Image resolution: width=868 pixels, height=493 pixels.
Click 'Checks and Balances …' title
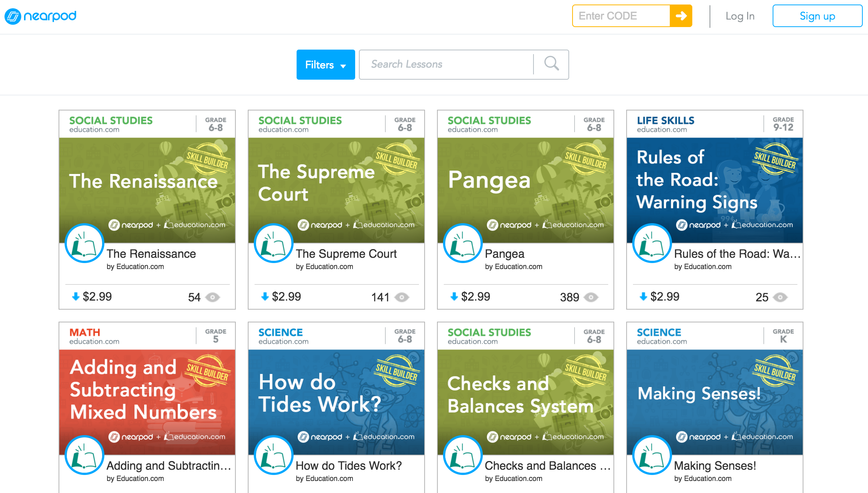click(548, 466)
